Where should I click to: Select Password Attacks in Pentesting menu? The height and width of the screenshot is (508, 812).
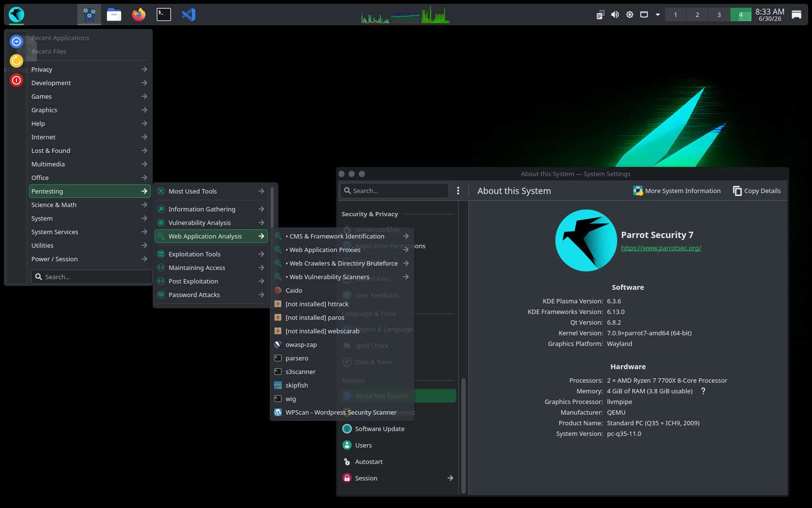point(211,295)
